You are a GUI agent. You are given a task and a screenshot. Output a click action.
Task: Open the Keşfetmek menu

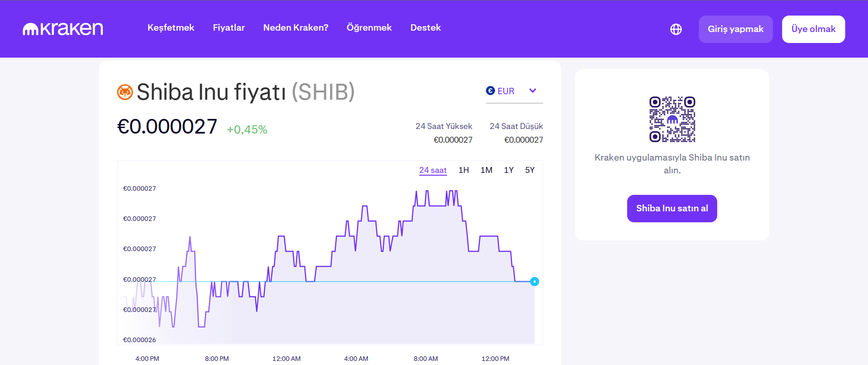[x=171, y=27]
